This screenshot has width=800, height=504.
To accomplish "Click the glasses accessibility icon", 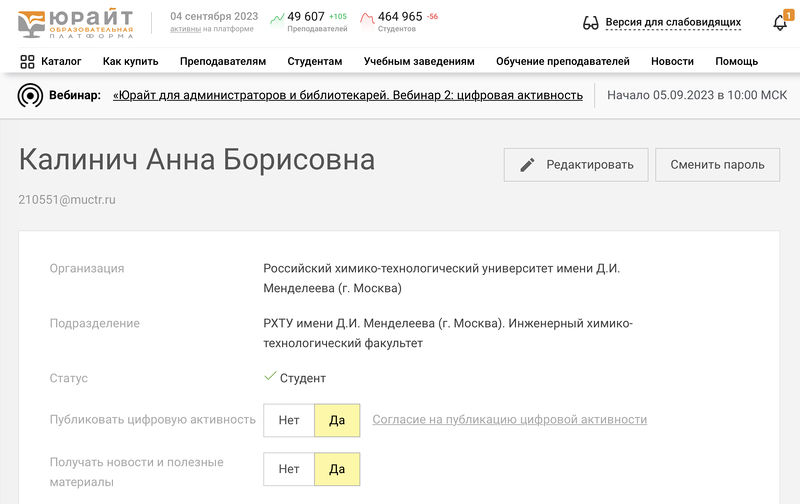I will [590, 23].
